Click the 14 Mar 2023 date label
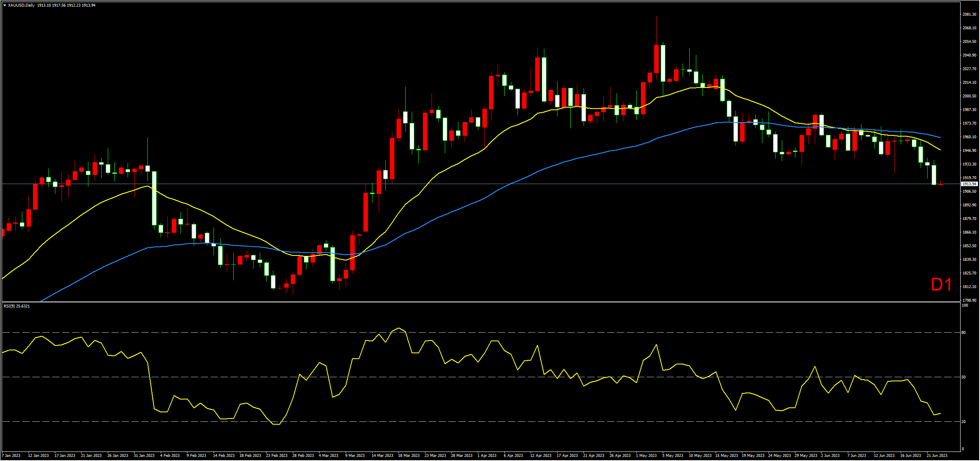The width and height of the screenshot is (980, 461). [x=382, y=456]
